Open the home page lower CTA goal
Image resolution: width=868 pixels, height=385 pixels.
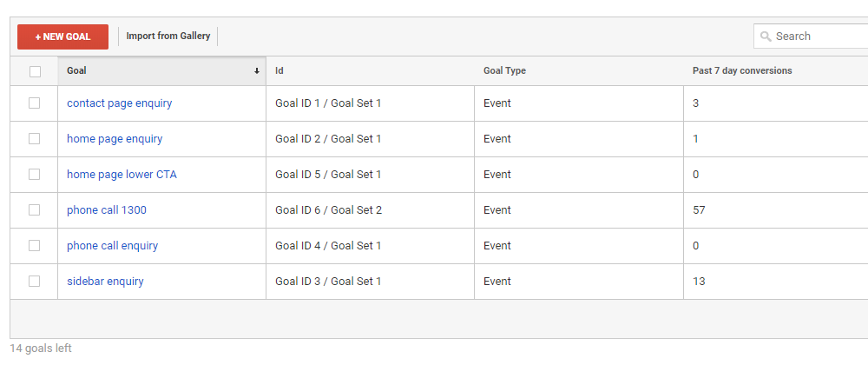122,175
